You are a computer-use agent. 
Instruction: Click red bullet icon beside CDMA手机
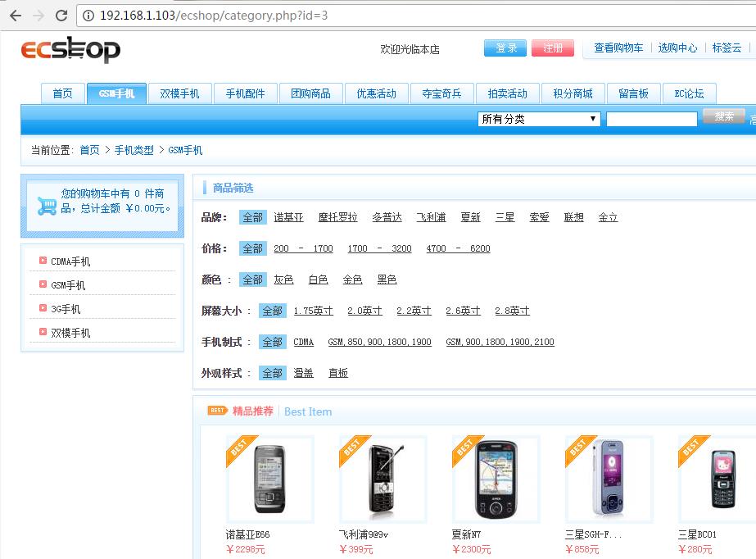(43, 261)
